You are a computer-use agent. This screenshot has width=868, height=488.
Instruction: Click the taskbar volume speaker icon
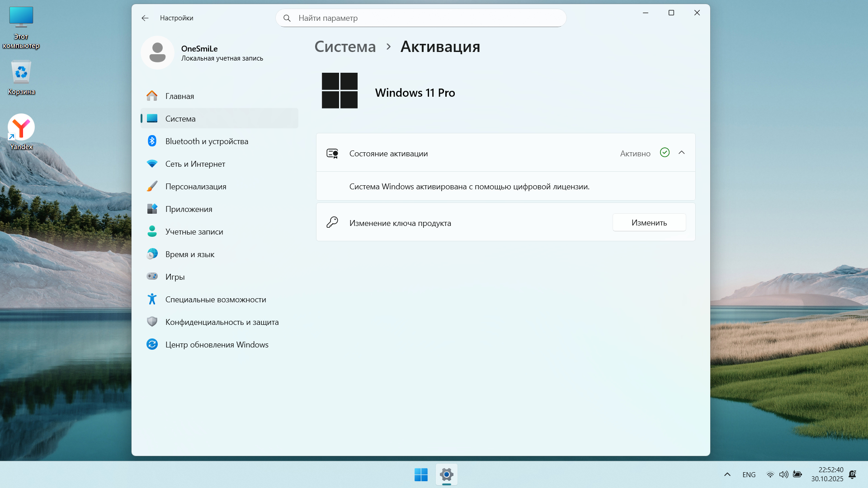pos(783,474)
